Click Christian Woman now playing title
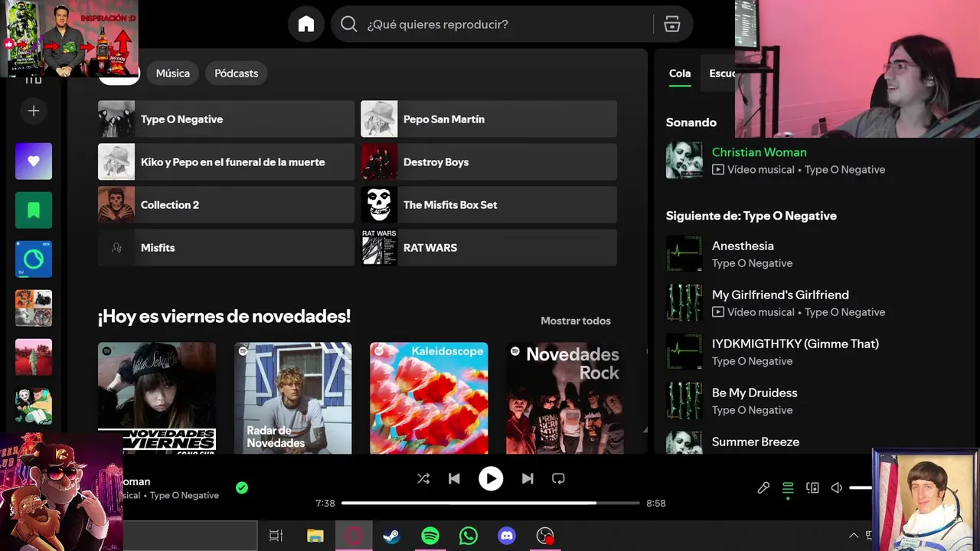The height and width of the screenshot is (551, 980). tap(759, 152)
